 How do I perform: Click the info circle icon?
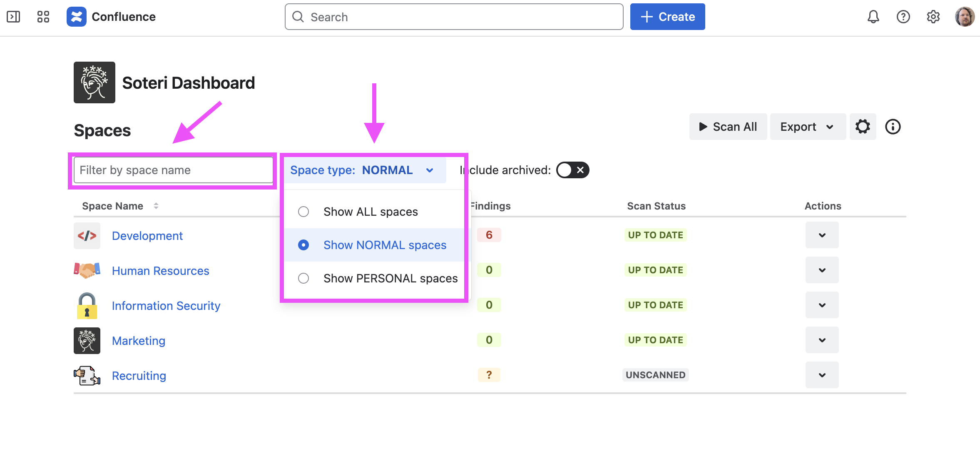(x=893, y=127)
